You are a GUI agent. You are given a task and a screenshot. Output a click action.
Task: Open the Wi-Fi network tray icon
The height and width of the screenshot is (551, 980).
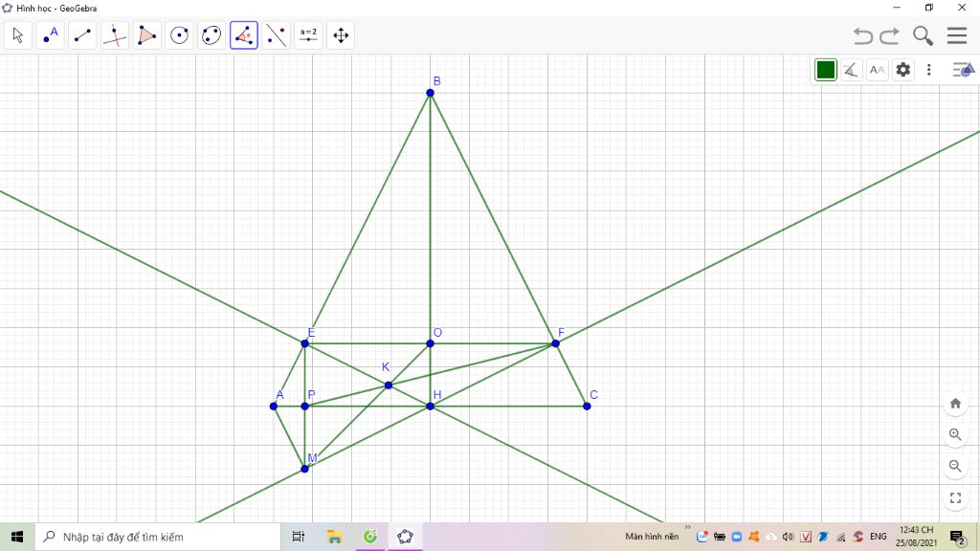[841, 537]
